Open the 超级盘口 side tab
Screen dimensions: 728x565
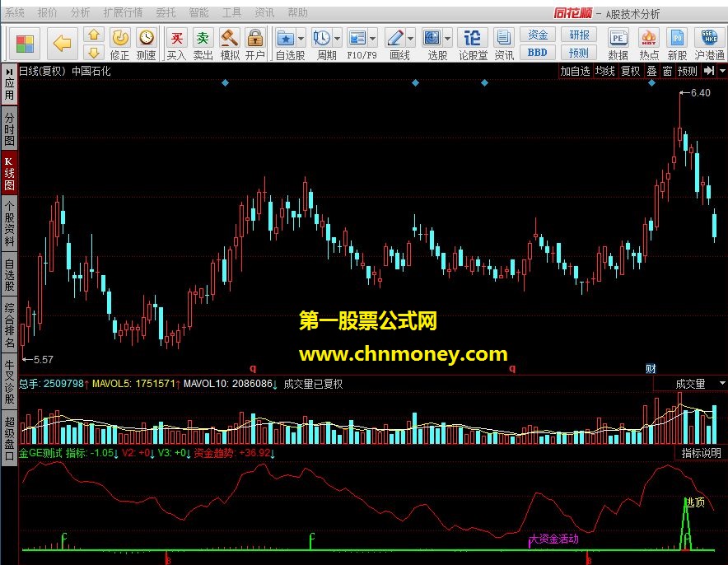[x=9, y=438]
